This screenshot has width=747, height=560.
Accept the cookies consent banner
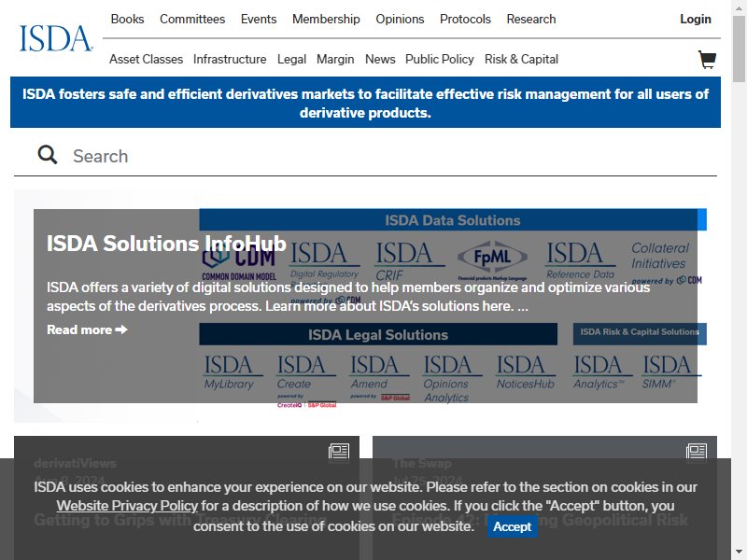point(512,526)
